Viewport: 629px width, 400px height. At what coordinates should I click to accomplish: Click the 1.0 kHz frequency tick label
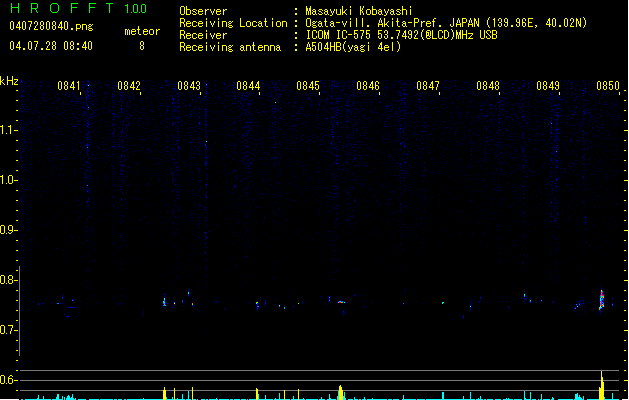click(x=9, y=180)
